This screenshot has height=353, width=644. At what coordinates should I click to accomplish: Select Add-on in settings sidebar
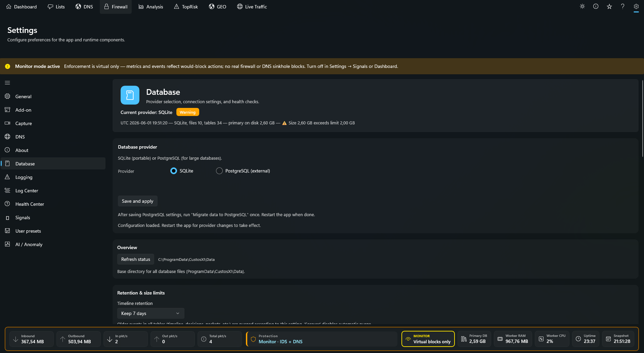pyautogui.click(x=53, y=110)
